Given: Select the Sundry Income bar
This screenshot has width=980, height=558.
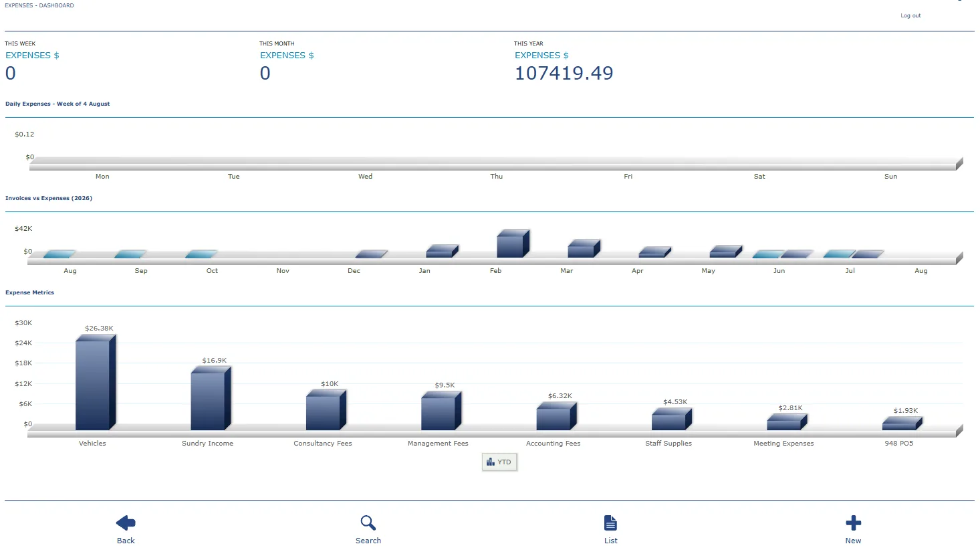Looking at the screenshot, I should click(211, 398).
